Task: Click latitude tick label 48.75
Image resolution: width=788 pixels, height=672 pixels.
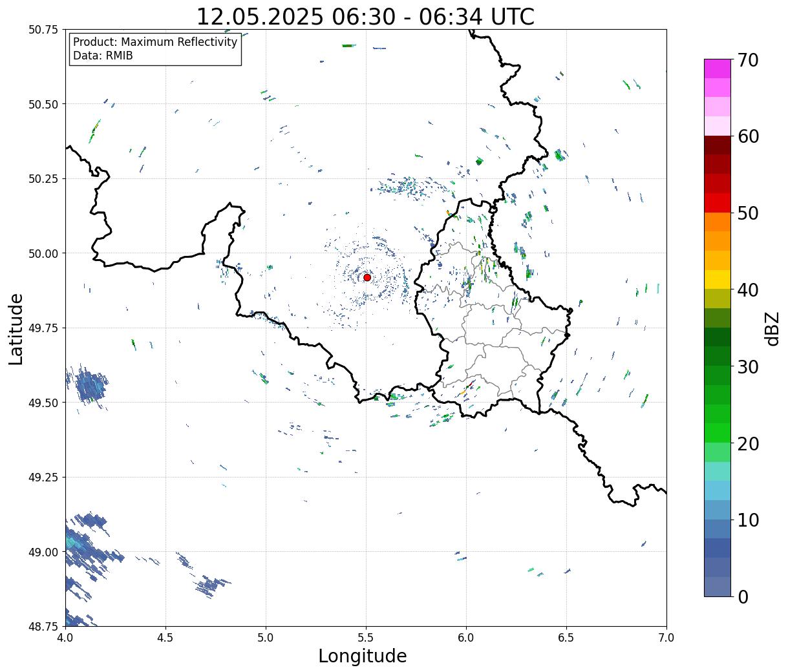Action: click(x=43, y=626)
